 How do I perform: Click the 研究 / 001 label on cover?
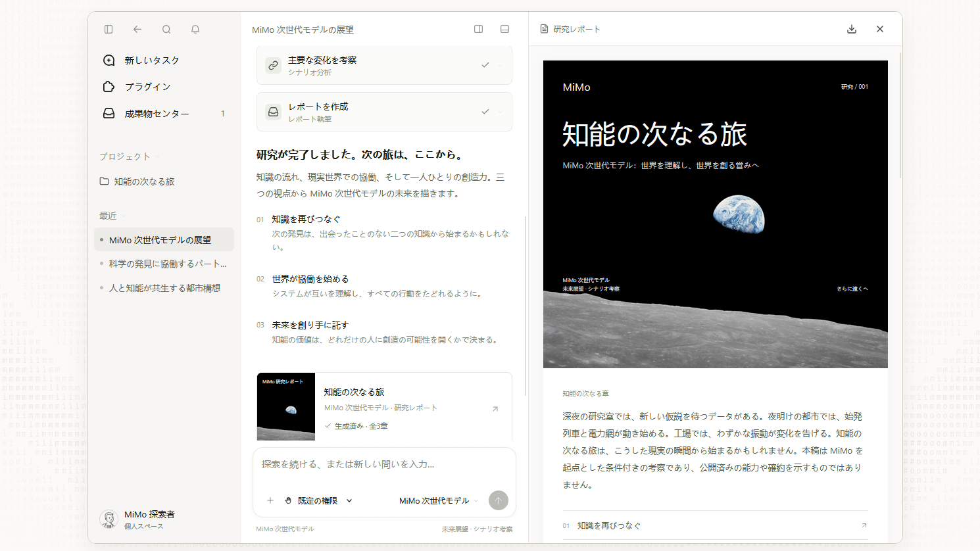pos(854,87)
